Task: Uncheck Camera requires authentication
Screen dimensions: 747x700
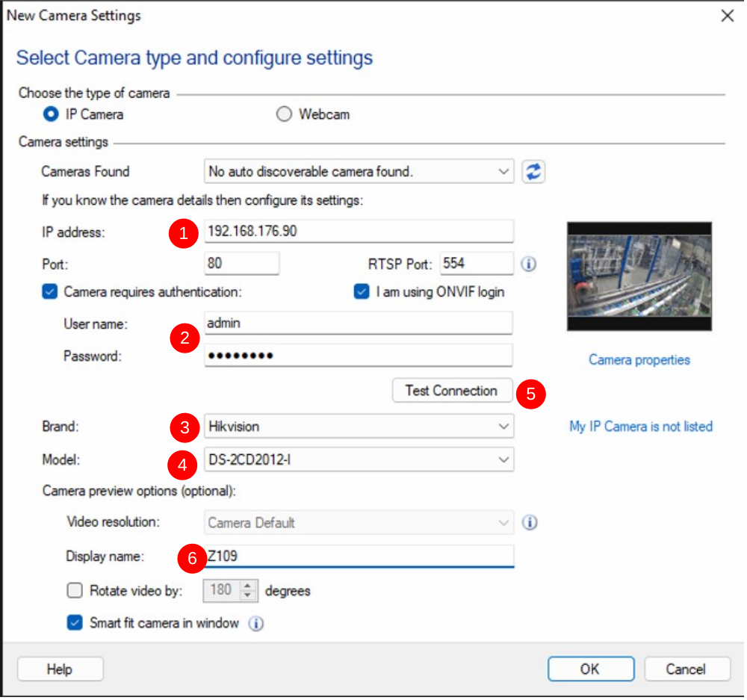Action: [49, 292]
